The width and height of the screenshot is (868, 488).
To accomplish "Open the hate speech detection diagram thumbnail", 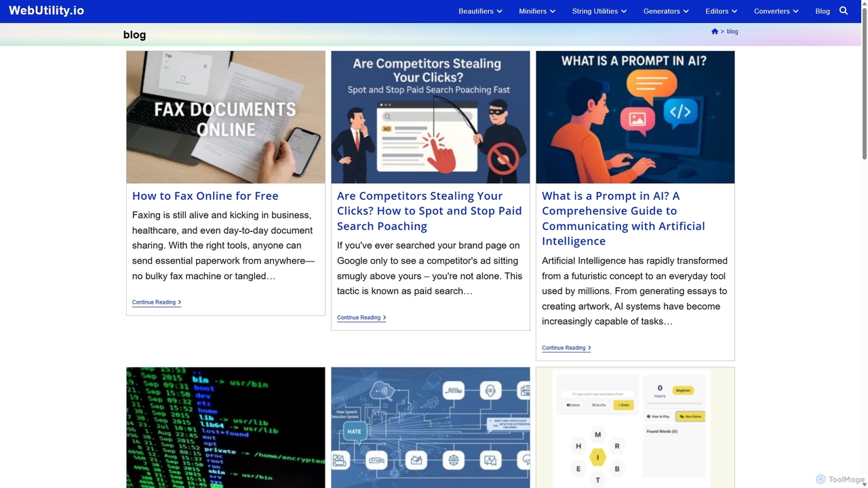I will click(431, 428).
